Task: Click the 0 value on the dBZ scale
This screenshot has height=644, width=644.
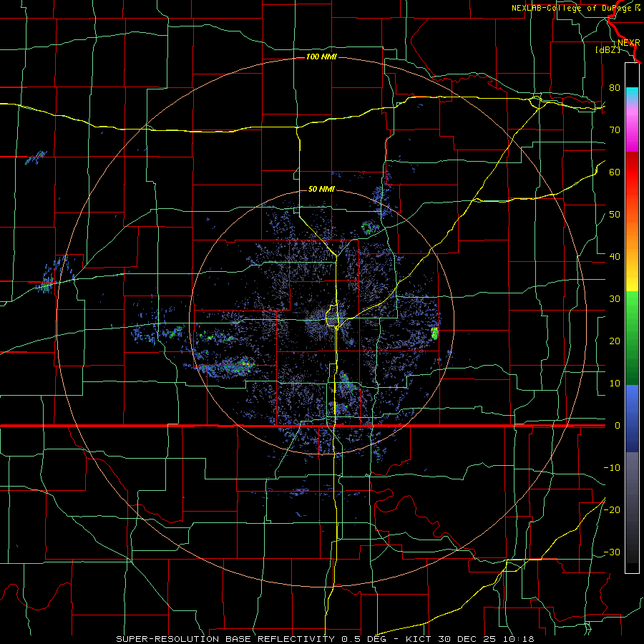Action: (x=618, y=426)
